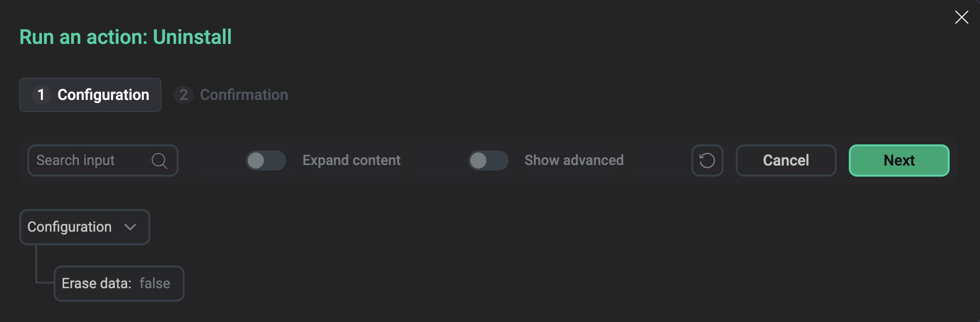Select the Erase data field
The image size is (980, 322).
pyautogui.click(x=119, y=284)
